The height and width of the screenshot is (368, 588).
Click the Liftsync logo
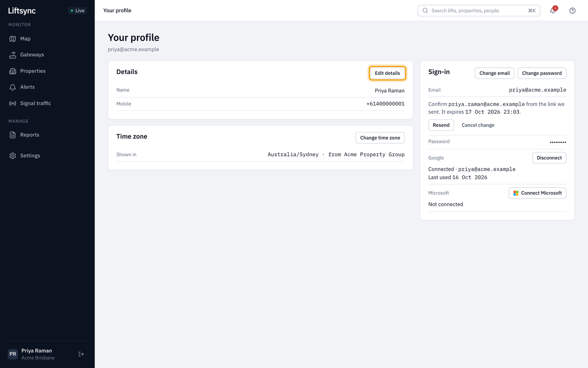pos(22,11)
